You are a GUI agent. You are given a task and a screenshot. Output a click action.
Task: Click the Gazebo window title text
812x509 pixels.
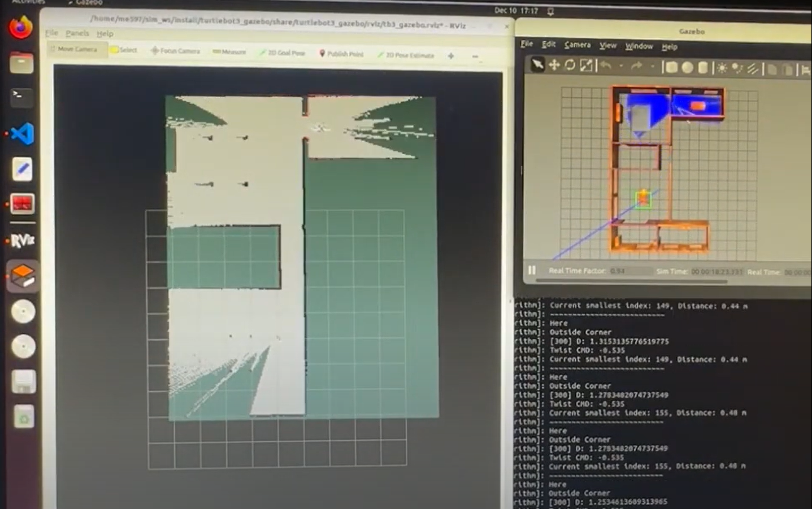coord(692,32)
